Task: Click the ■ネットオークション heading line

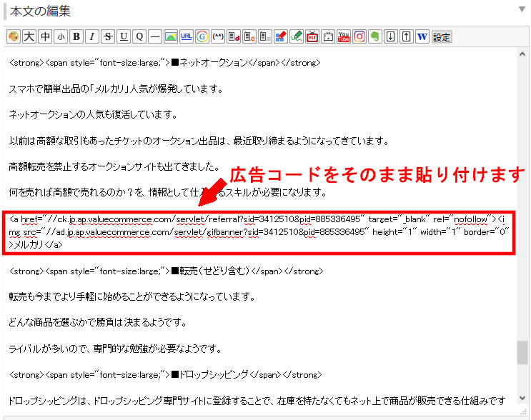Action: point(165,63)
